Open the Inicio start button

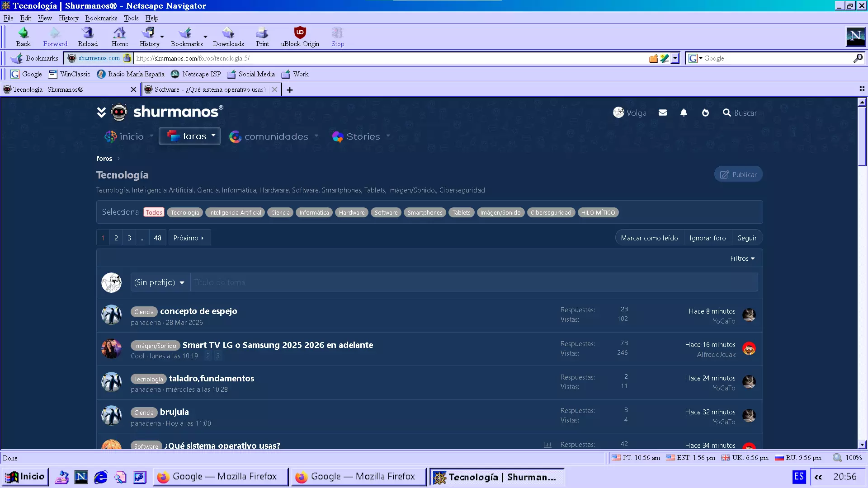25,477
